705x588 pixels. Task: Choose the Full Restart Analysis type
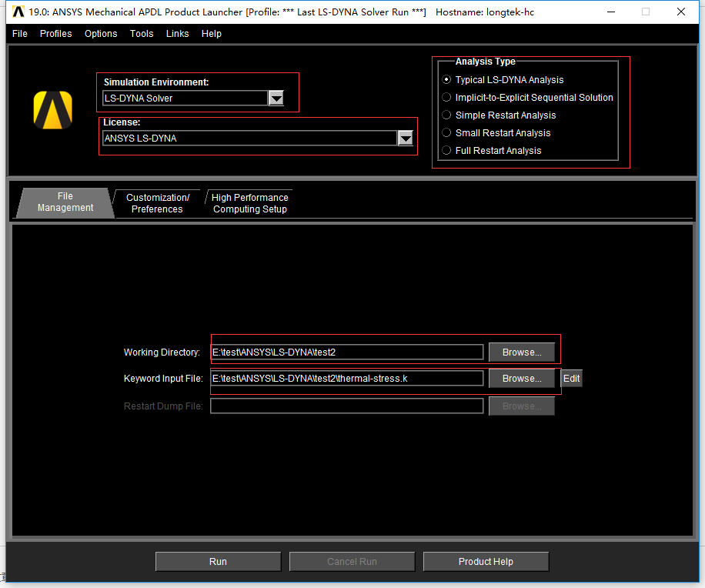click(x=446, y=150)
